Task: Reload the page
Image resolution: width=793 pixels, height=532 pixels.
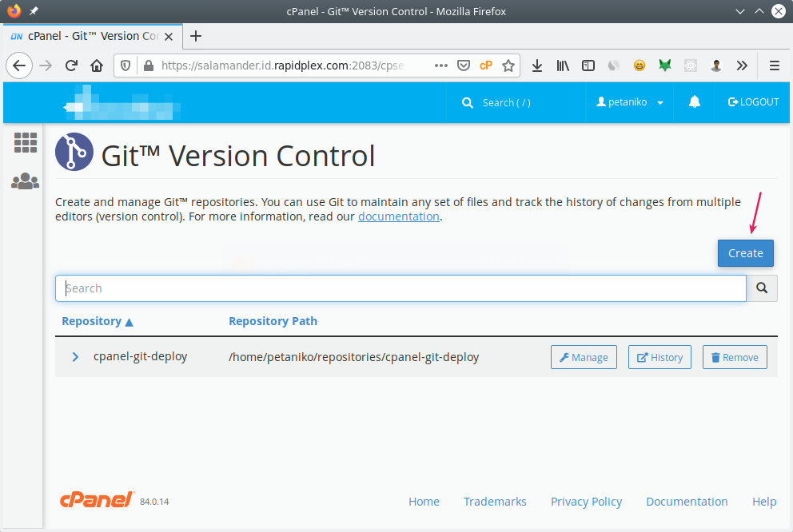Action: 70,66
